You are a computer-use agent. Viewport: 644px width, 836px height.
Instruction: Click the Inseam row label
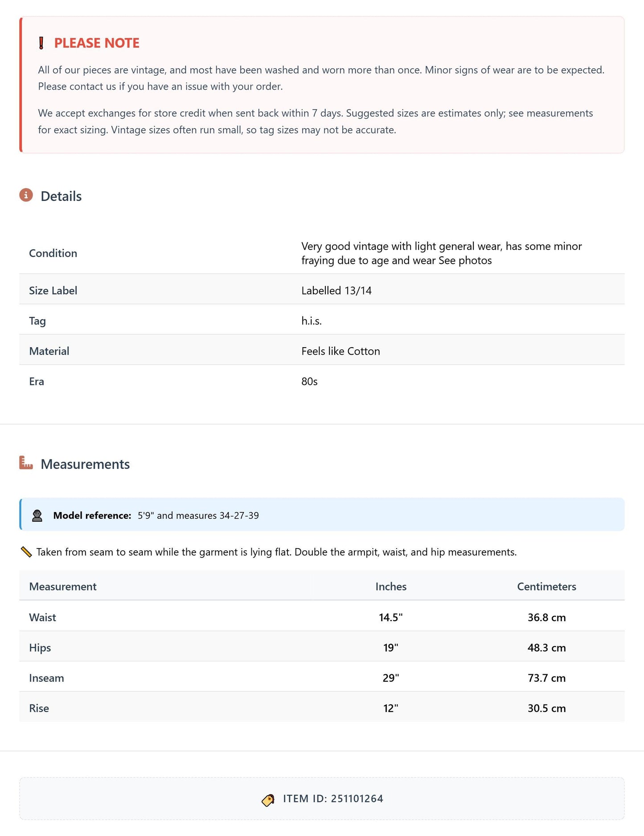pos(47,678)
